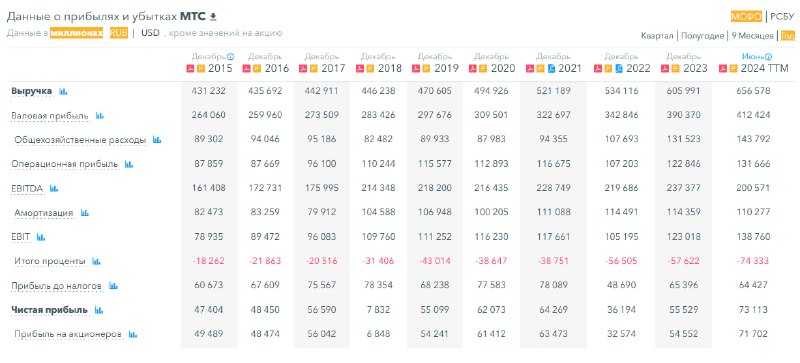Select the RUB currency option

point(118,33)
